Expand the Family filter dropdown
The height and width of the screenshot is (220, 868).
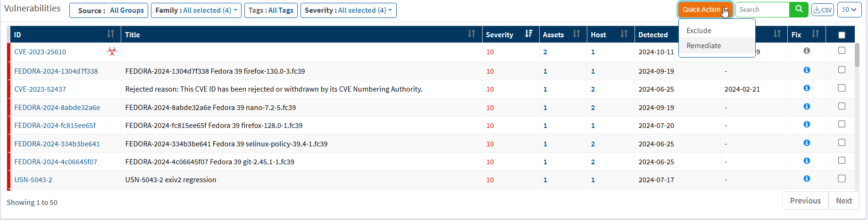[196, 10]
